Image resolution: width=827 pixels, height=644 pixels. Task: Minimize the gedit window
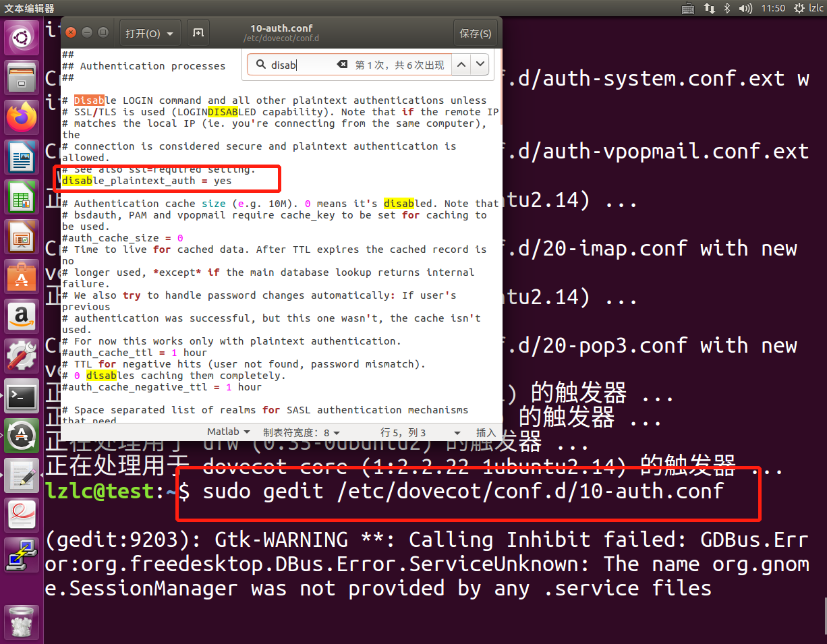(x=88, y=33)
